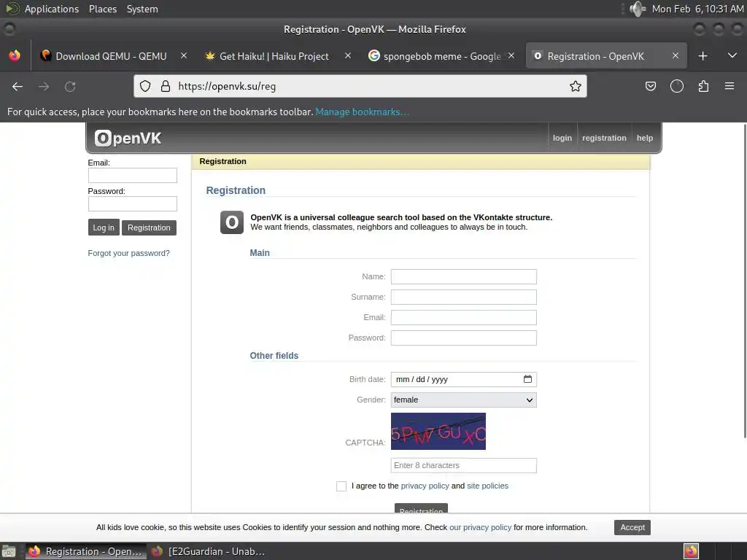747x560 pixels.
Task: Click the sidebar Password login field
Action: (133, 204)
